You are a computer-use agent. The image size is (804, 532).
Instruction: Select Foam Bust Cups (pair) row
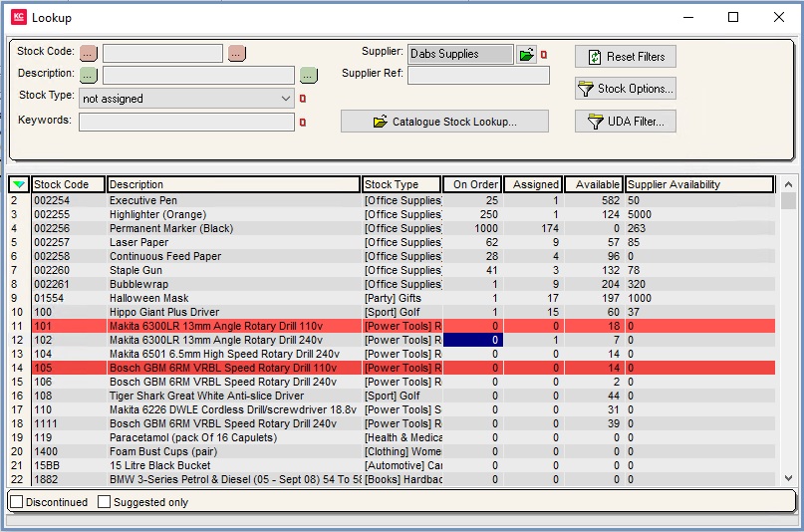pos(392,451)
